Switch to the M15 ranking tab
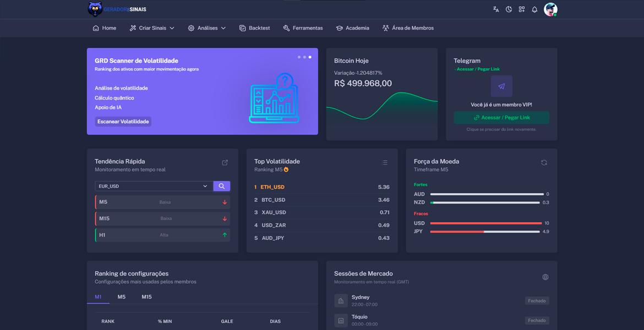The height and width of the screenshot is (330, 644). (146, 297)
